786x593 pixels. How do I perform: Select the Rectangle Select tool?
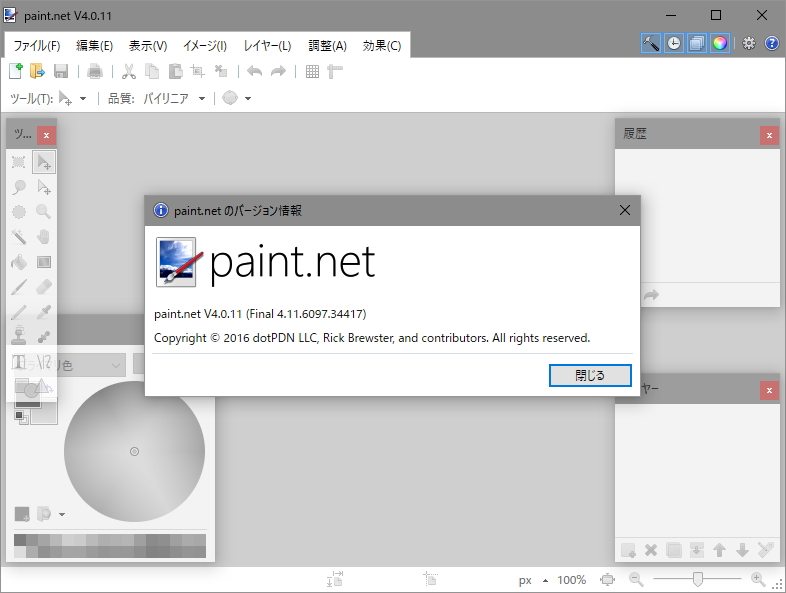(19, 162)
